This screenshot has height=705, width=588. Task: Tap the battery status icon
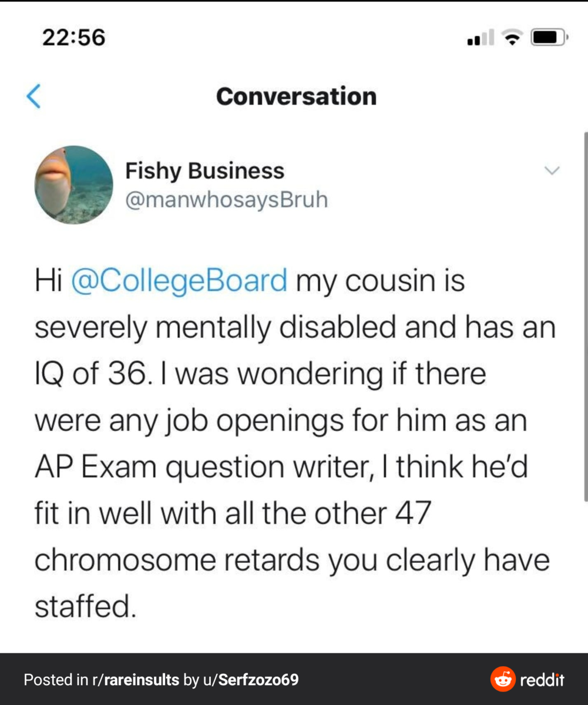pos(549,39)
